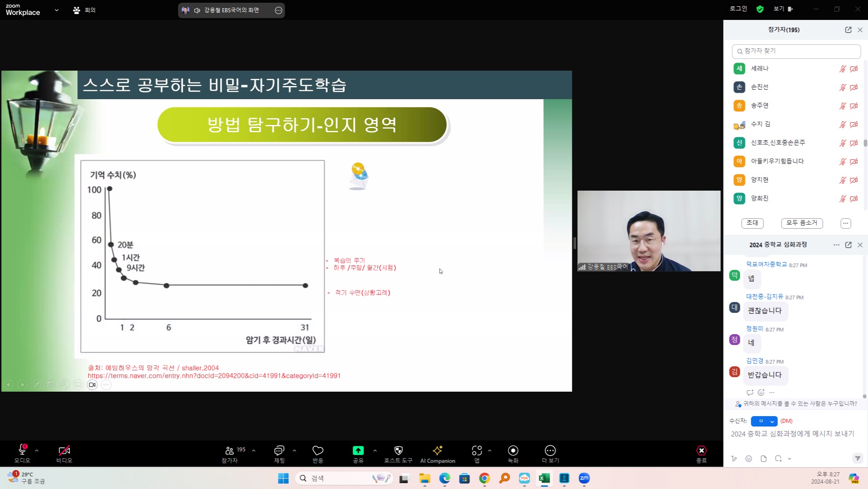The height and width of the screenshot is (489, 868).
Task: Open the 강용철 EBS국어의 화면 share options ellipsis
Action: point(278,10)
